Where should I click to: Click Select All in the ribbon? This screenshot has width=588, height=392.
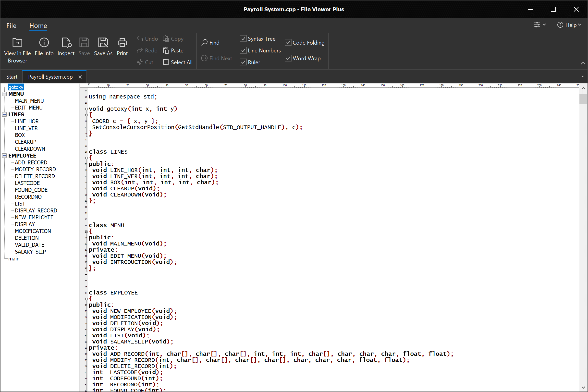point(177,62)
